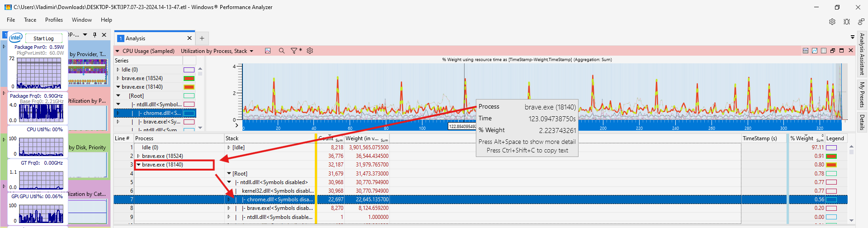Image resolution: width=868 pixels, height=228 pixels.
Task: Open the Details side tab
Action: pyautogui.click(x=862, y=123)
